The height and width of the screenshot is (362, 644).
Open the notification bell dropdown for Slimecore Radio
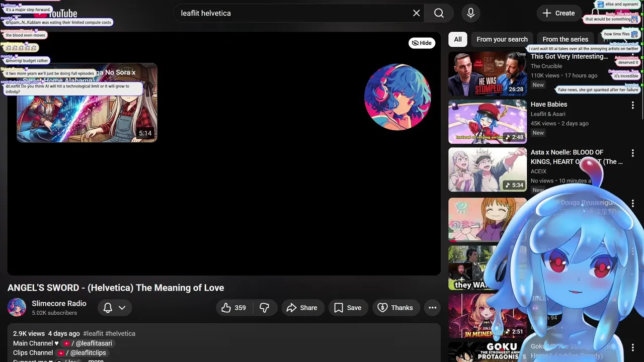click(114, 308)
